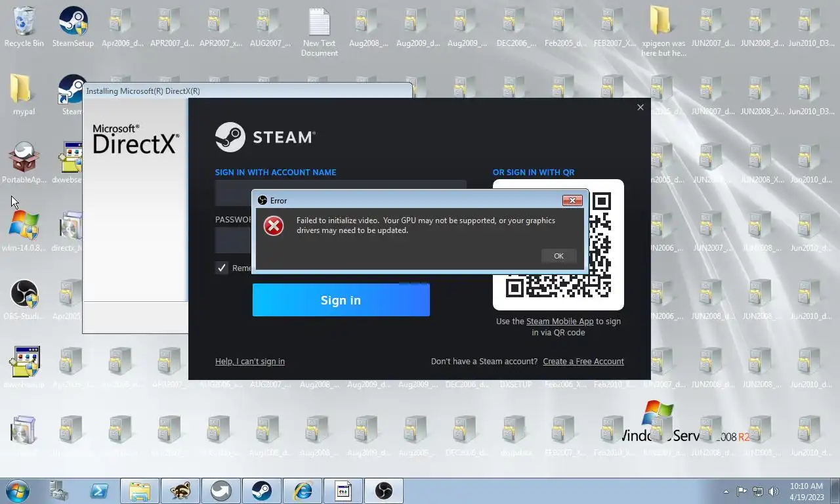Image resolution: width=840 pixels, height=504 pixels.
Task: Toggle the Remember me checkbox in Steam
Action: tap(222, 268)
